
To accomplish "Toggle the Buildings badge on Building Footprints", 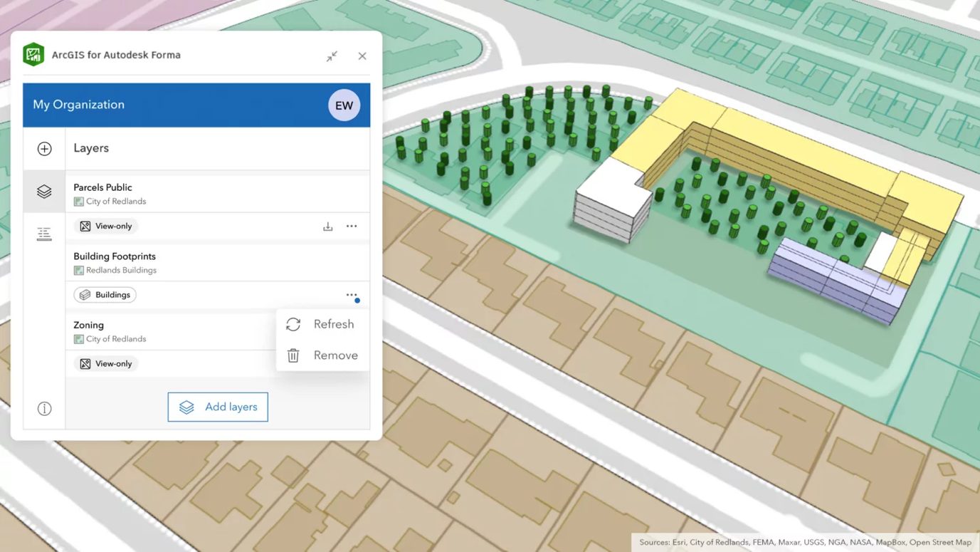I will pos(105,294).
